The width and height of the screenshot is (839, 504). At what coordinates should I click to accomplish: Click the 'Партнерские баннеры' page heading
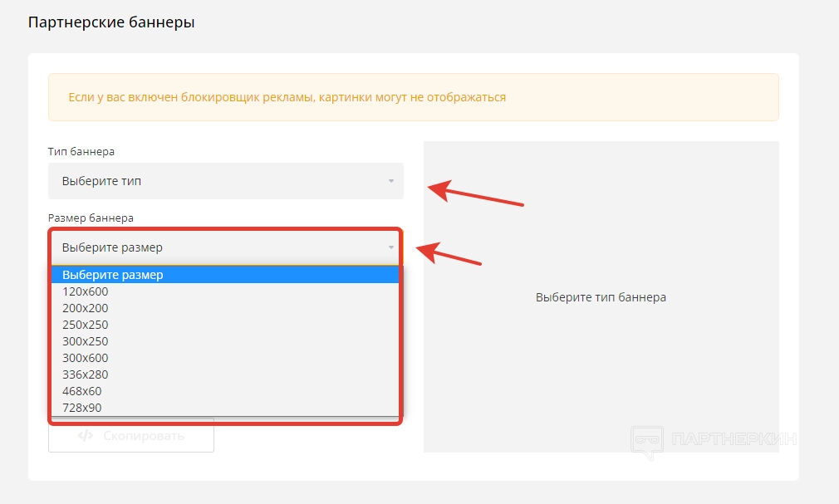point(111,22)
